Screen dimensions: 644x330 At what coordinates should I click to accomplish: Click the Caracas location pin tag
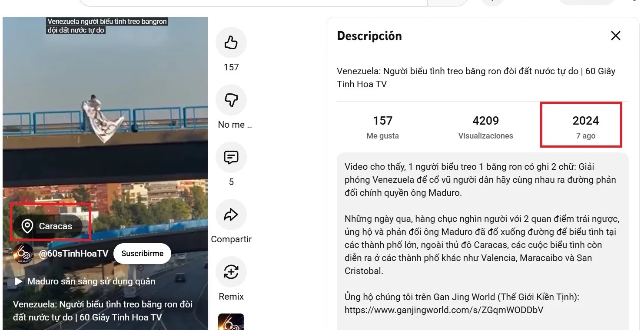48,226
